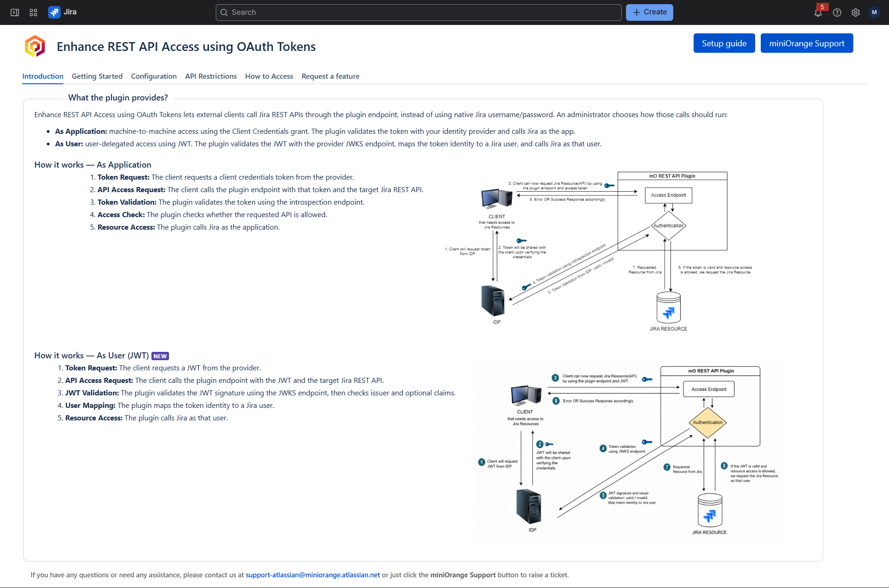Click the support-atlassian email link
This screenshot has width=889, height=588.
[x=313, y=575]
